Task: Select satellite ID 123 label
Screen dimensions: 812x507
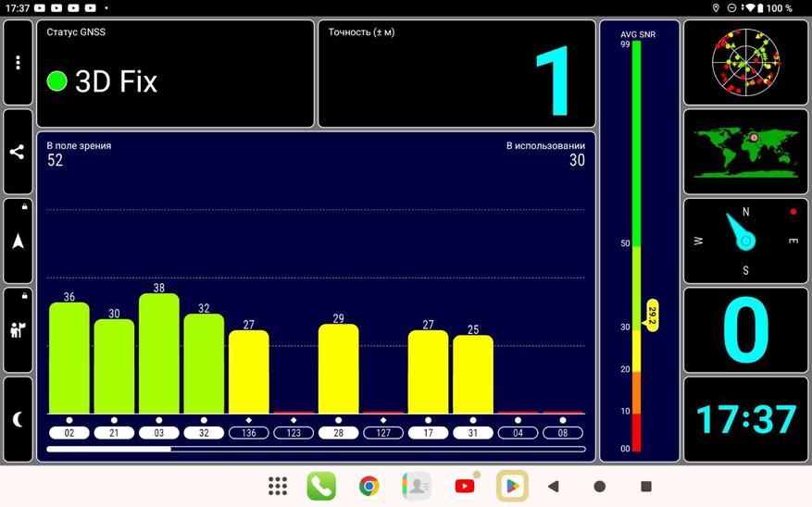Action: 294,433
